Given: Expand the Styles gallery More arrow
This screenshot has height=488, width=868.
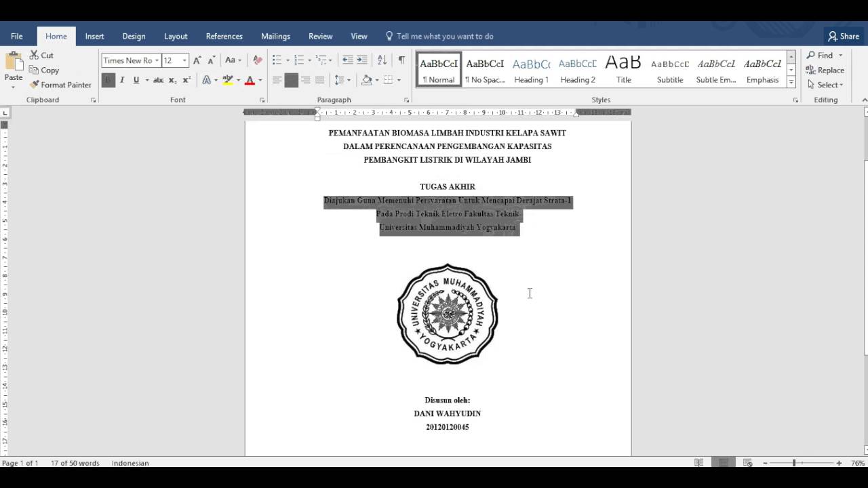Looking at the screenshot, I should coord(791,83).
